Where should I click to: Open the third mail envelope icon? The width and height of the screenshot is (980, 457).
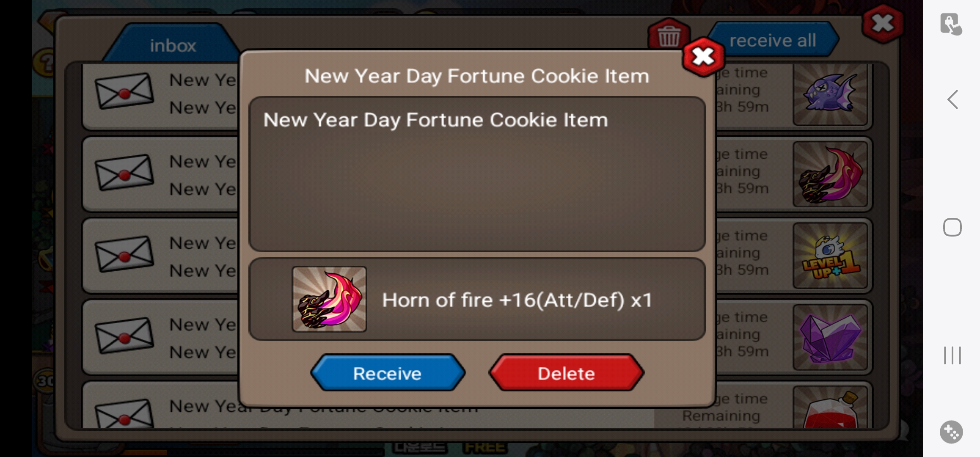[124, 253]
